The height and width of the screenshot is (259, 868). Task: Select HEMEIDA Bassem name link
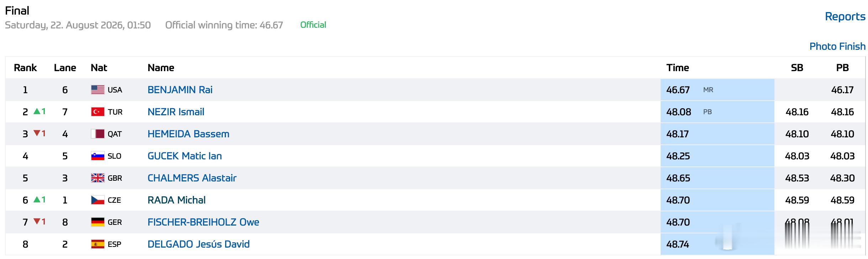tap(188, 134)
